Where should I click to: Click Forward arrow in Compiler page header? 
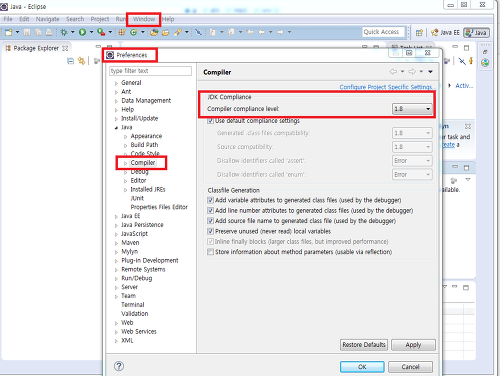412,72
